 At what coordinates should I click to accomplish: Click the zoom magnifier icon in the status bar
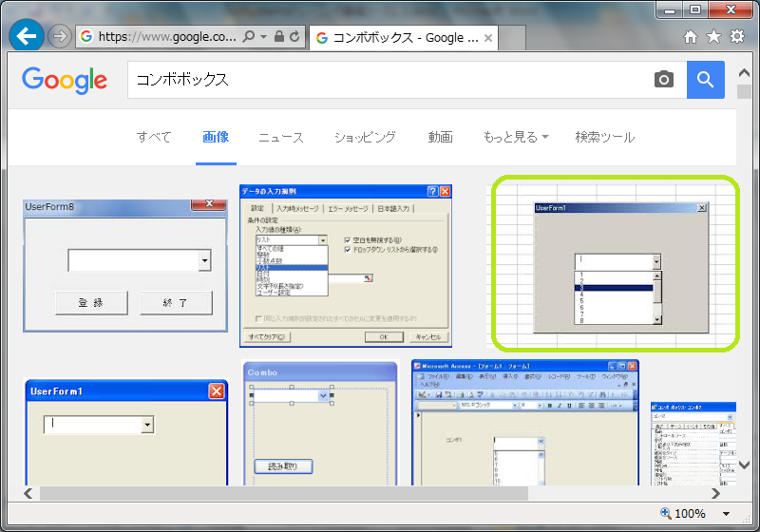[x=666, y=513]
